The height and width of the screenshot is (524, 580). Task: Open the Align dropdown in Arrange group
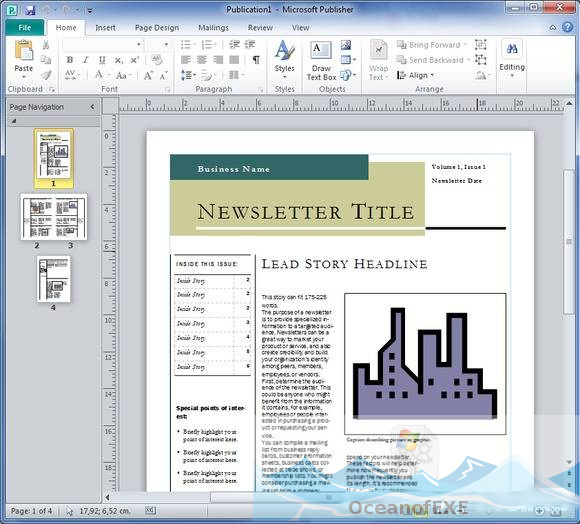coord(415,75)
